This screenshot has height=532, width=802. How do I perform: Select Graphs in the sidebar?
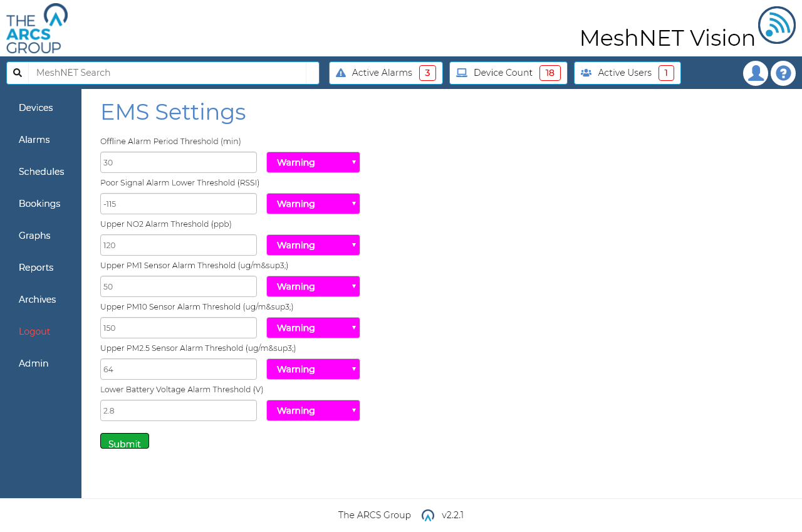point(34,235)
